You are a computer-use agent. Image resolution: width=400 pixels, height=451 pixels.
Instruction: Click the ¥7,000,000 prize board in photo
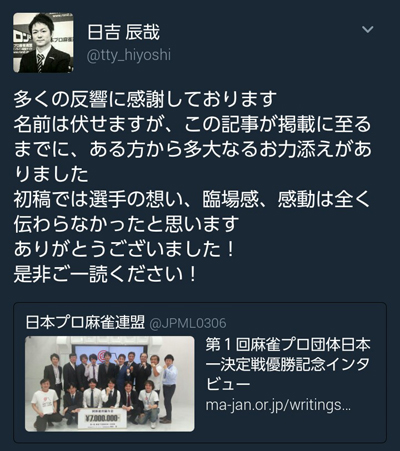click(x=102, y=418)
